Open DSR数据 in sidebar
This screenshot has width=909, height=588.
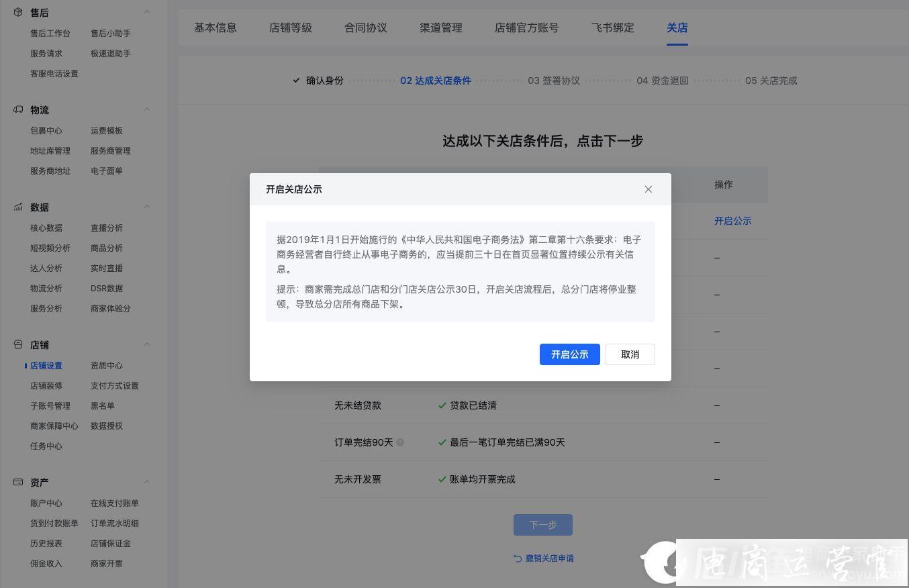pos(107,288)
